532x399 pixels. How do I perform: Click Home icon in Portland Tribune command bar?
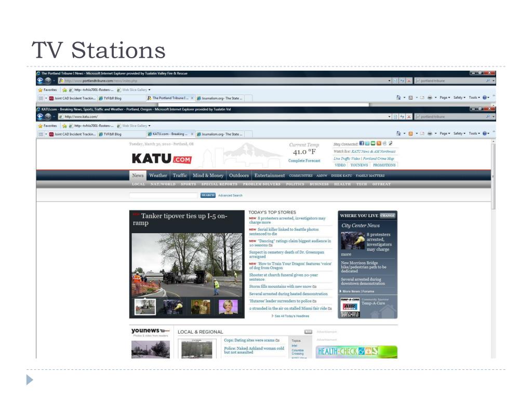pyautogui.click(x=398, y=97)
